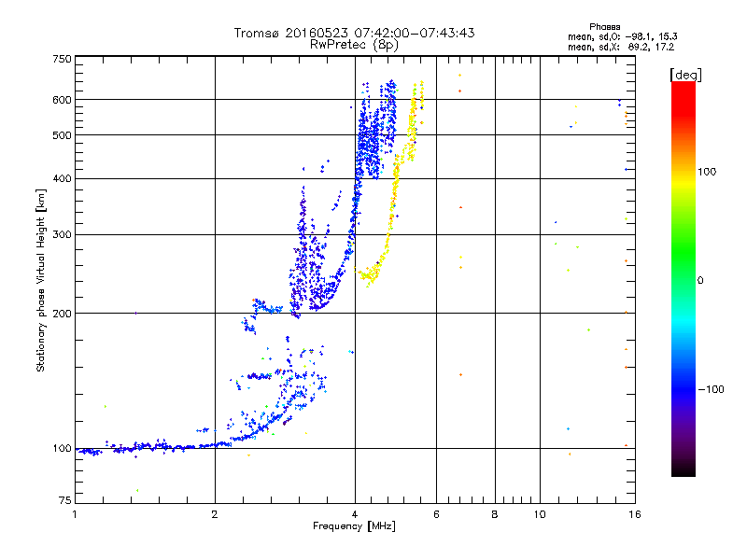The image size is (747, 560).
Task: Click the y-axis tick label "750"
Action: point(63,59)
